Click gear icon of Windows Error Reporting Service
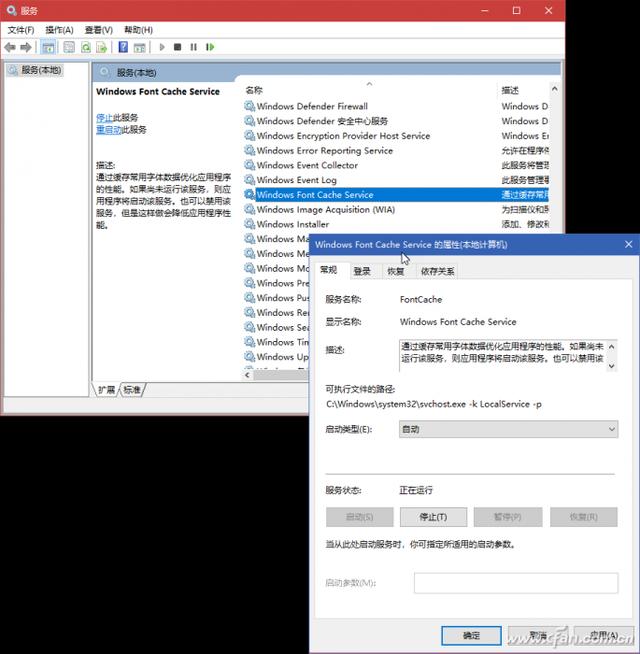Image resolution: width=640 pixels, height=654 pixels. pyautogui.click(x=249, y=151)
